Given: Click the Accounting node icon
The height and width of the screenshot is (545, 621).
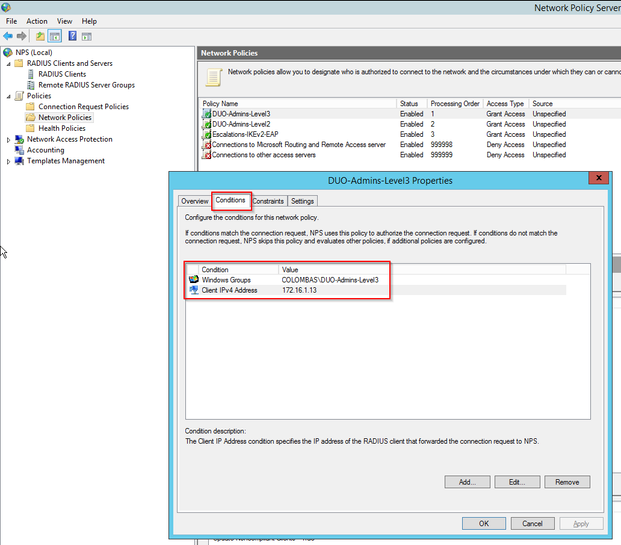Looking at the screenshot, I should tap(19, 150).
